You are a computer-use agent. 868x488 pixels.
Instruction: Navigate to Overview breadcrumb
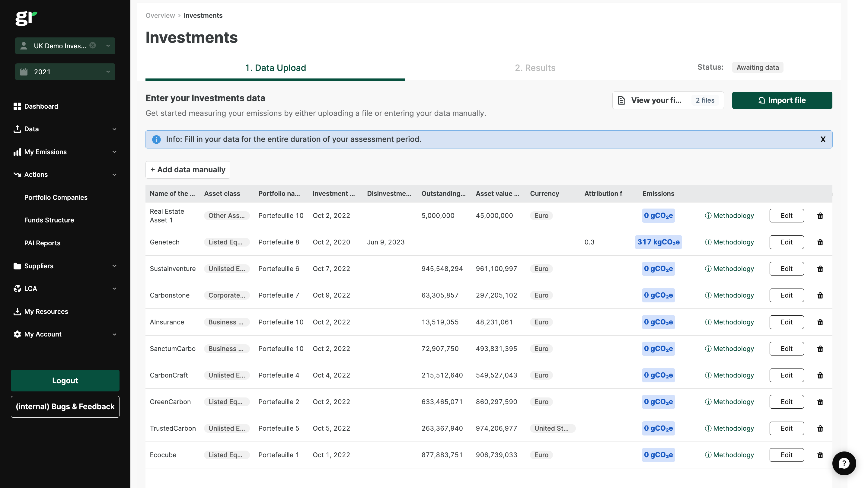tap(160, 15)
